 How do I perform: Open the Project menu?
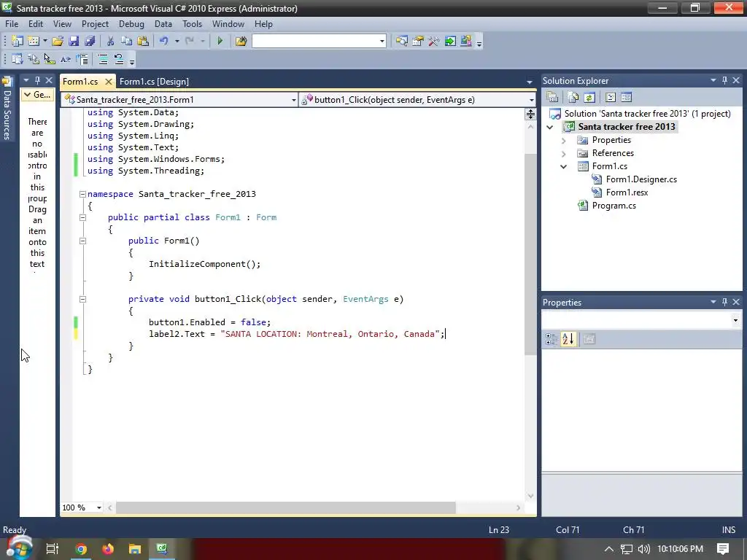click(x=95, y=24)
